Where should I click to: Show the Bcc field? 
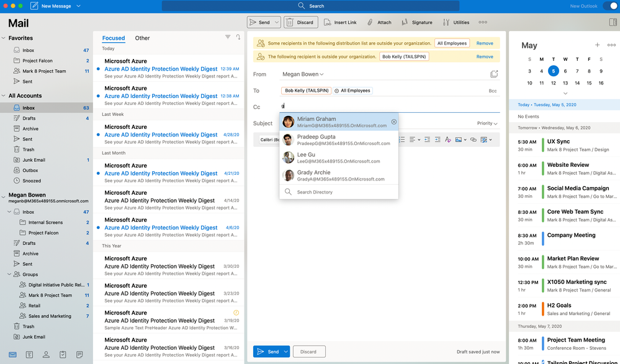click(492, 91)
